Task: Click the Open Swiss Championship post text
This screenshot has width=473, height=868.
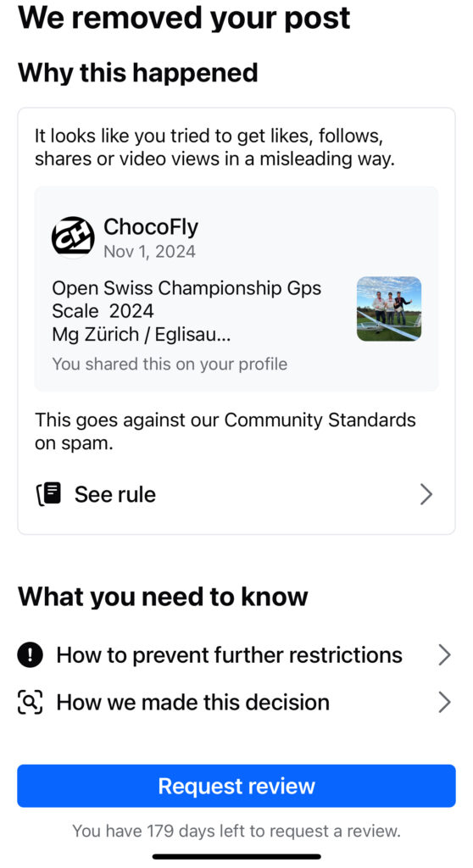Action: point(186,311)
